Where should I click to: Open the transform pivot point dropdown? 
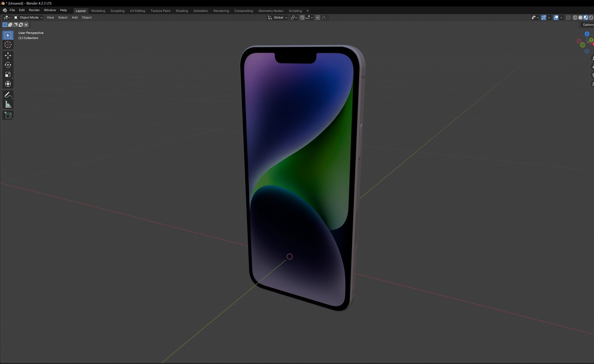click(x=294, y=18)
